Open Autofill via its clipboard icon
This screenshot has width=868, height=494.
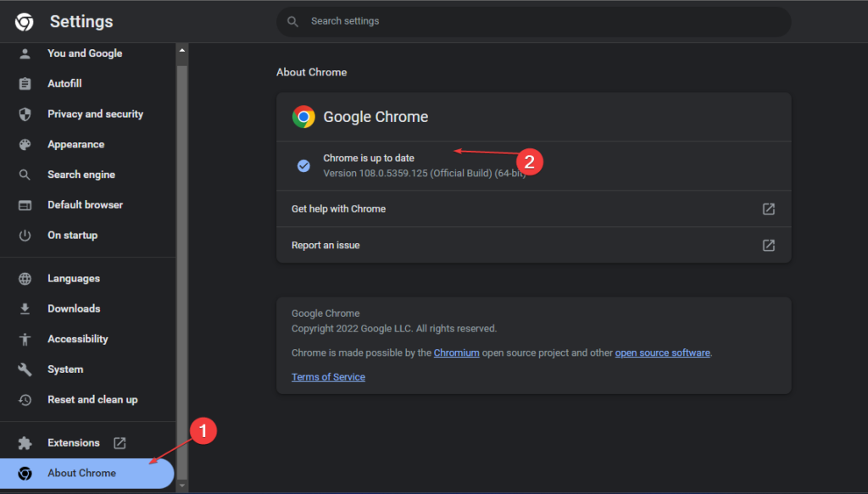point(25,84)
